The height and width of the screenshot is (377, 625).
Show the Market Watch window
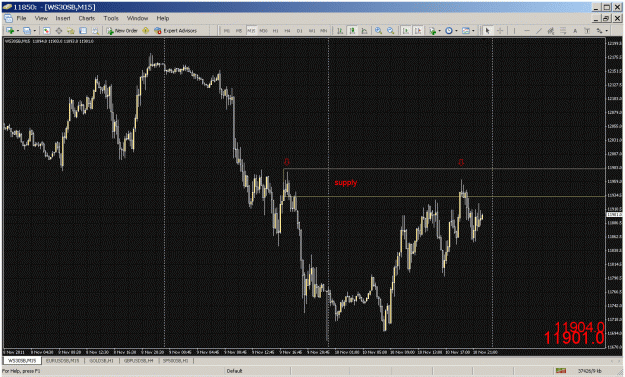(x=47, y=31)
